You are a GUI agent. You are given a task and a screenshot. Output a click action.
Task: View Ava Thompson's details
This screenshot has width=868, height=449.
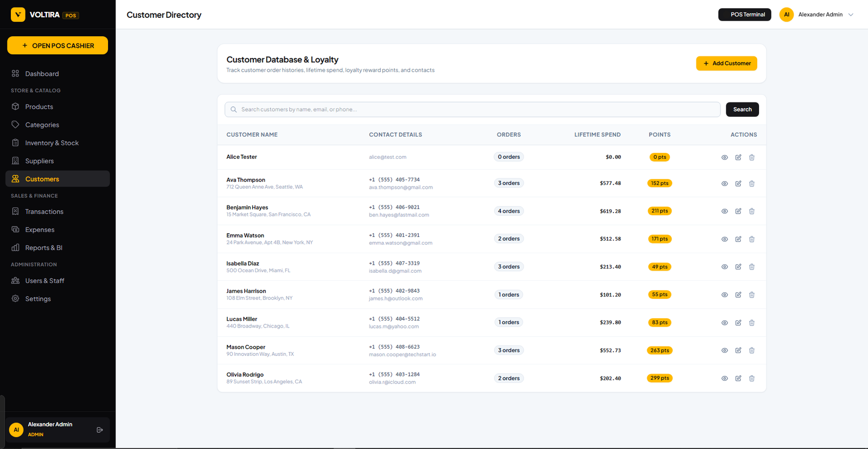pos(725,184)
